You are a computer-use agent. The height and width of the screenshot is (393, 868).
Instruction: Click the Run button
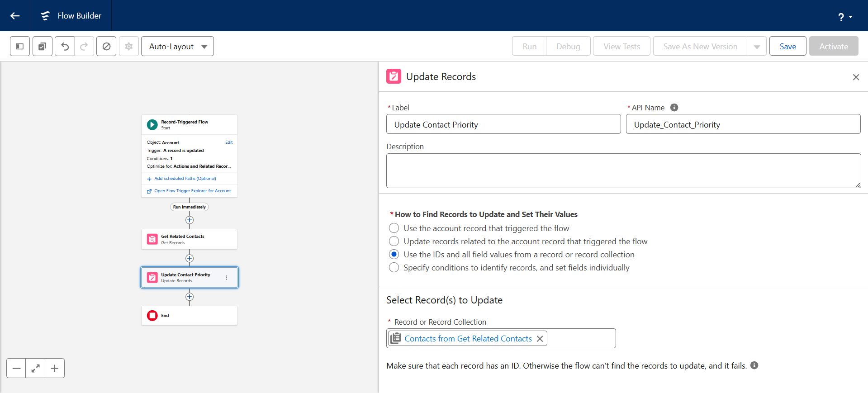[x=529, y=46]
